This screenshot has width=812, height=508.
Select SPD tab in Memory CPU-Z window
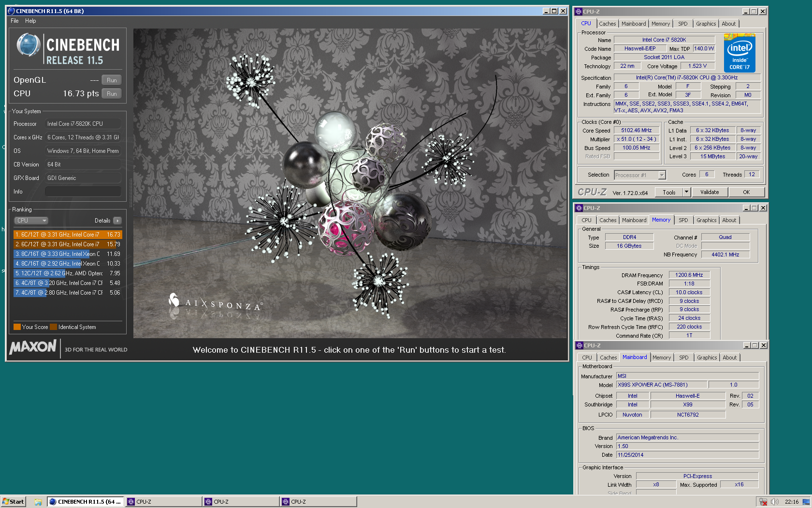(x=683, y=220)
